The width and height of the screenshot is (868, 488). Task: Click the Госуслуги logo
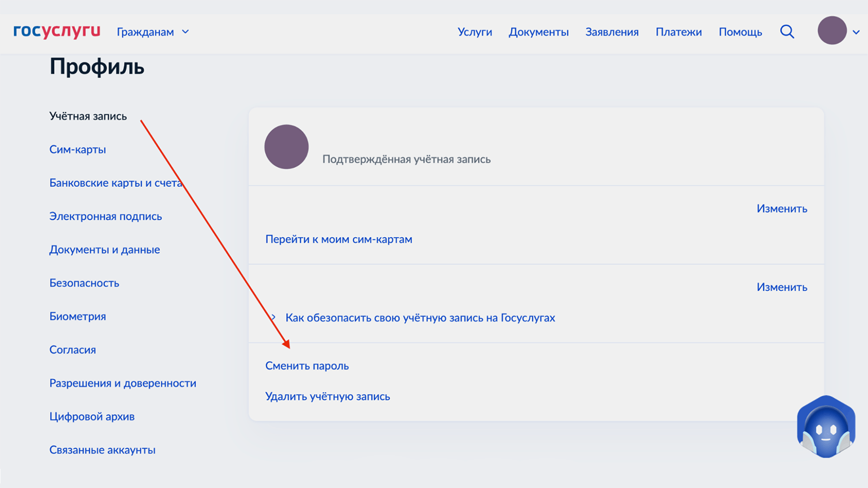pyautogui.click(x=57, y=31)
